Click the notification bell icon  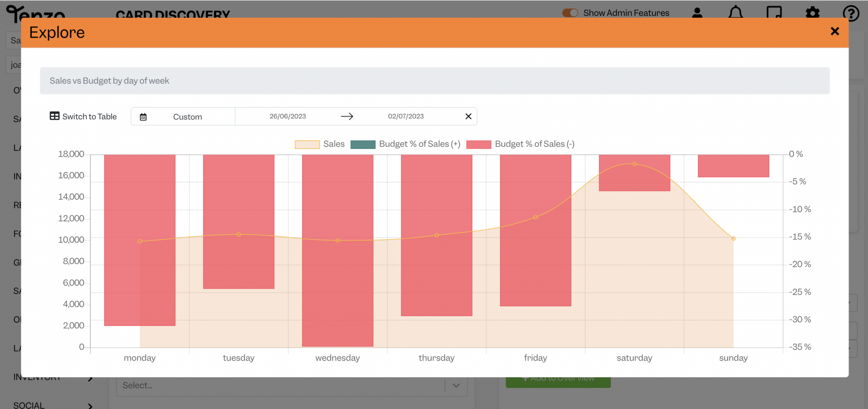click(735, 13)
